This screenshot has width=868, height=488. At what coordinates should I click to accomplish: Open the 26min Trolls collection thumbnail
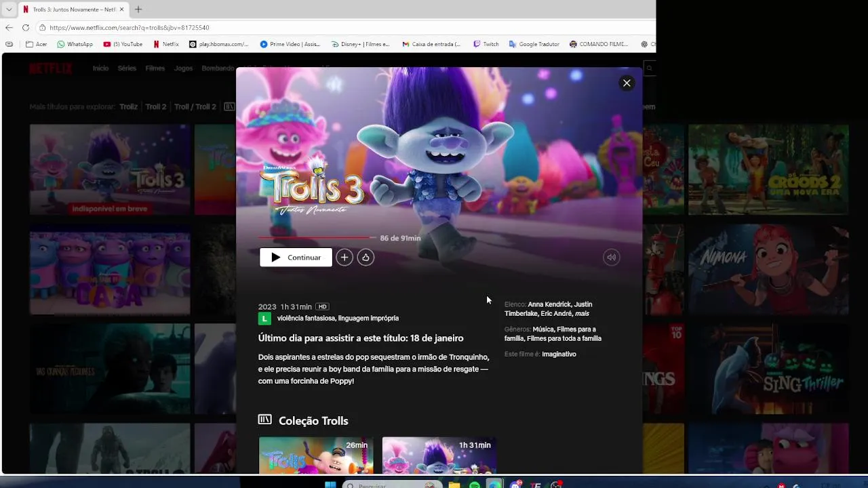[316, 455]
